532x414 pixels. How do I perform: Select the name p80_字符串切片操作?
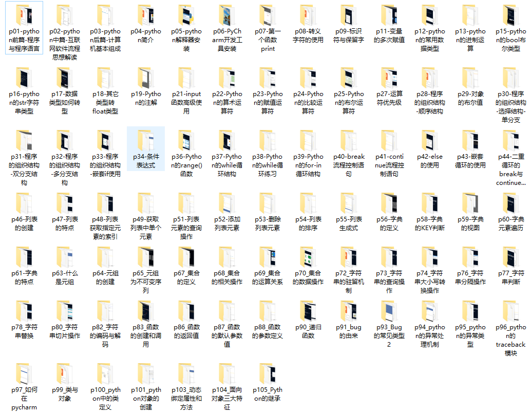[65, 331]
